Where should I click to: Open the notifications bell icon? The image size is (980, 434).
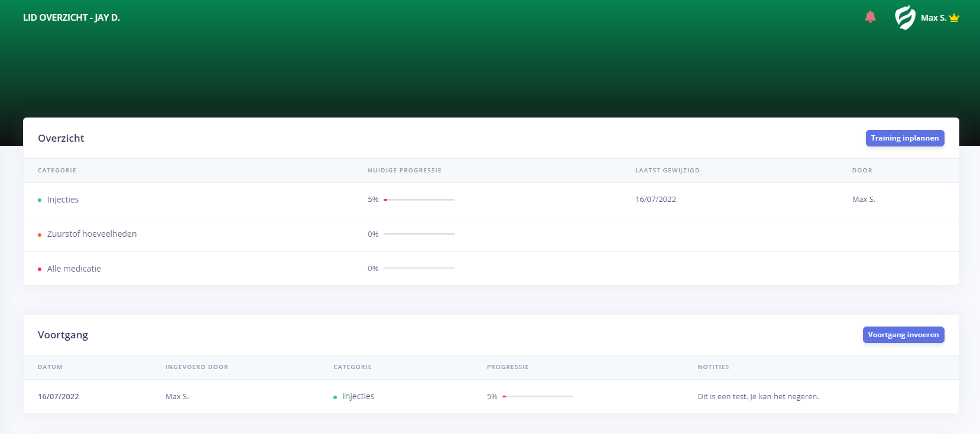[x=870, y=17]
